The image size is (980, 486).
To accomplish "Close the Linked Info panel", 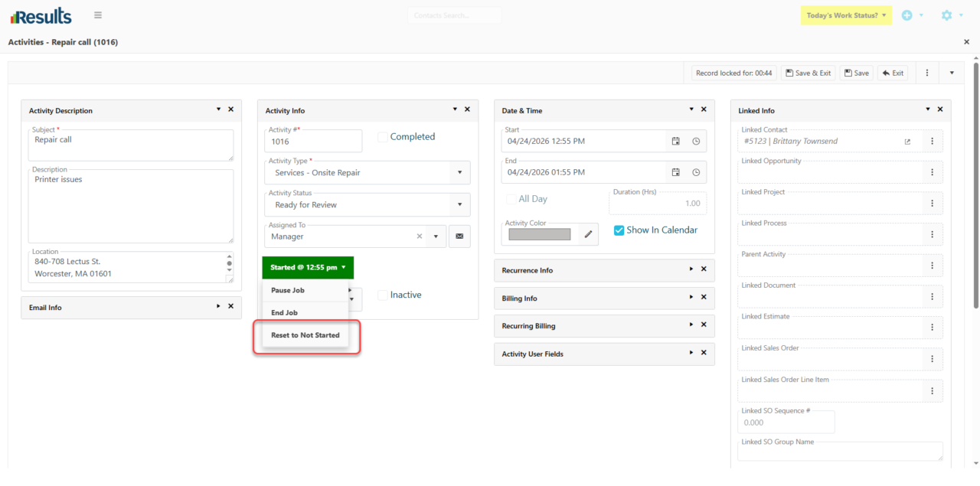I will [940, 109].
